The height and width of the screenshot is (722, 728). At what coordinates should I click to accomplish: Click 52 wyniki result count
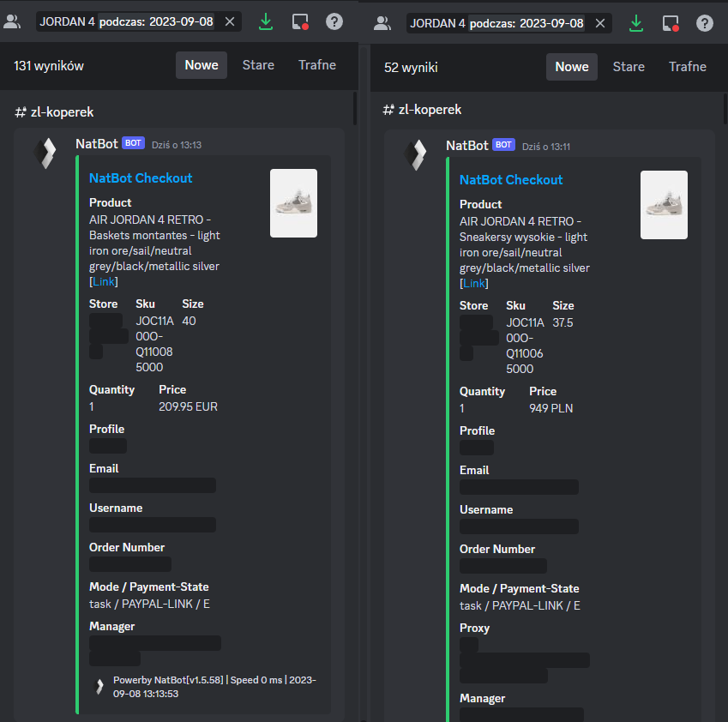coord(411,68)
